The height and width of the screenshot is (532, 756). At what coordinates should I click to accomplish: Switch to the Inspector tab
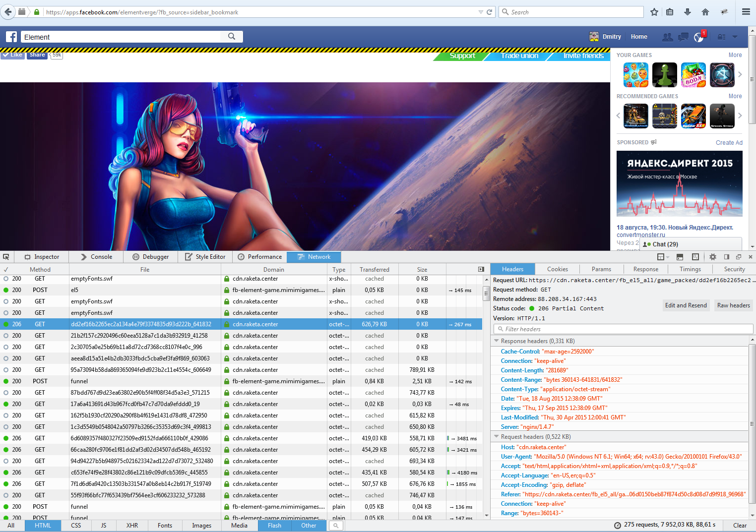[x=42, y=257]
